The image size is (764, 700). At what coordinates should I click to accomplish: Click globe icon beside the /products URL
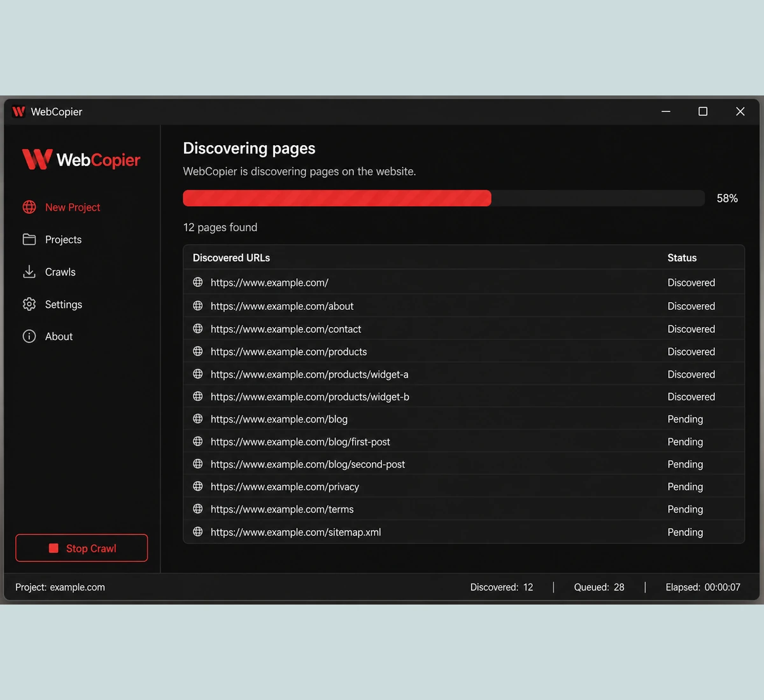pos(198,351)
